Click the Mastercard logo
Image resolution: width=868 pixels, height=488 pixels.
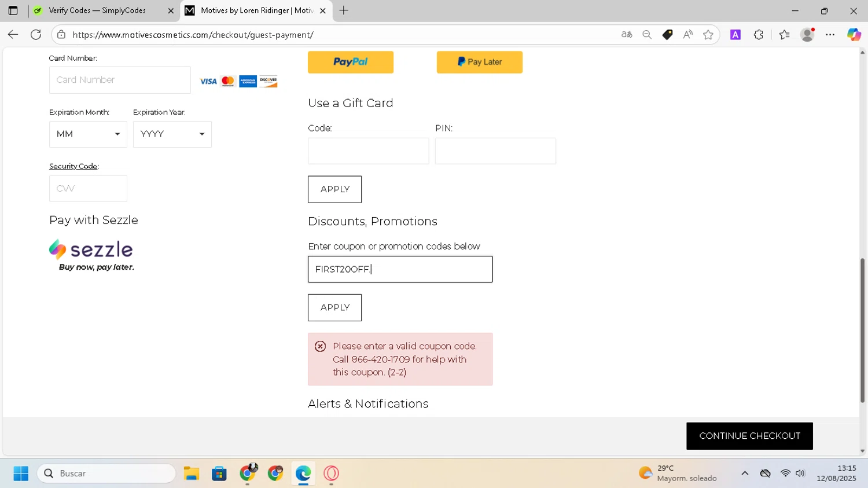(x=228, y=82)
